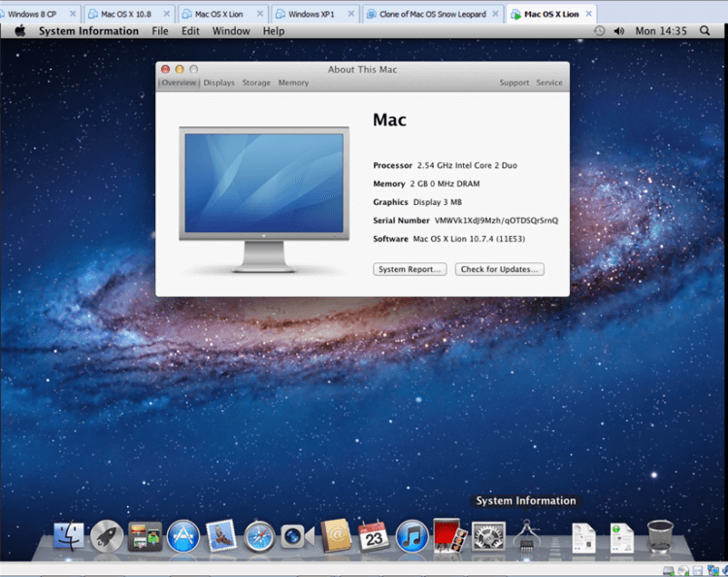Screen dimensions: 728x577
Task: Open the Trash in the dock
Action: (660, 536)
